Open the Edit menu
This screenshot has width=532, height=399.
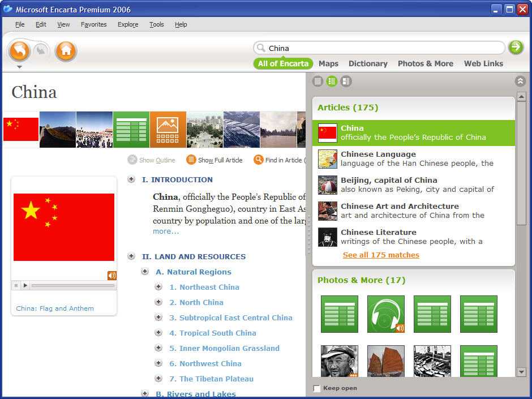[41, 24]
